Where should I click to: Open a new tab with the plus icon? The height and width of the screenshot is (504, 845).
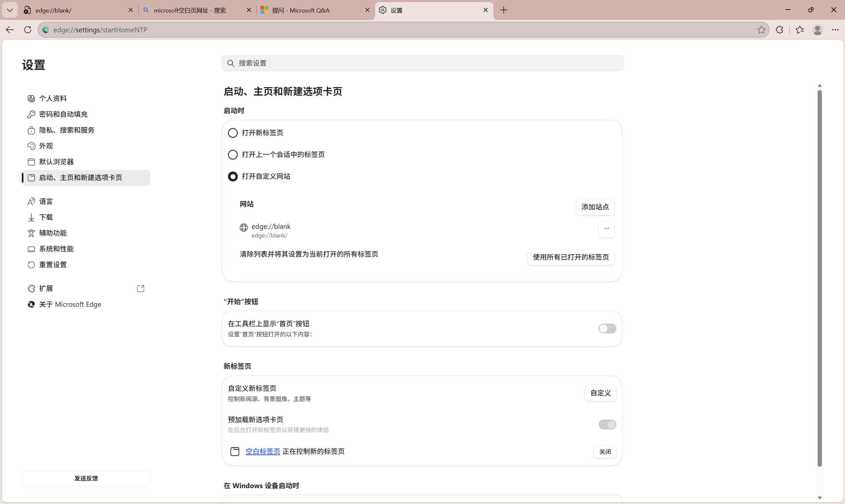504,10
